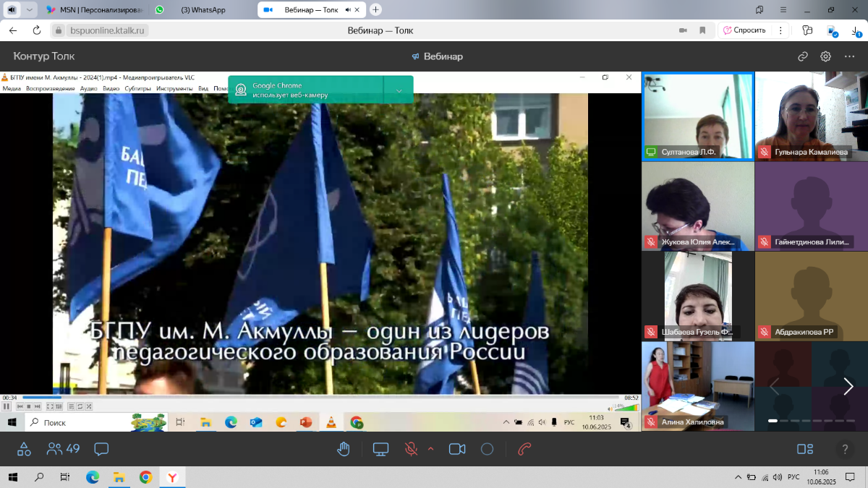Show the next page of participants
868x488 pixels.
tap(848, 386)
